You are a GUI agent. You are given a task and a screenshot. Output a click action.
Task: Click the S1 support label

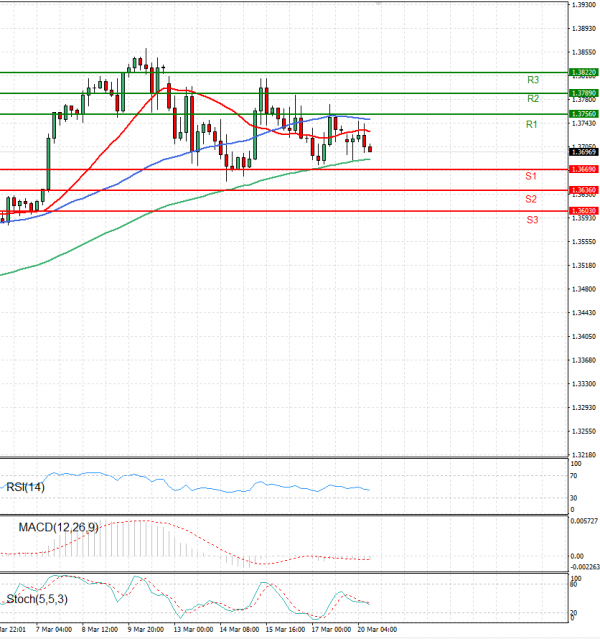coord(531,176)
